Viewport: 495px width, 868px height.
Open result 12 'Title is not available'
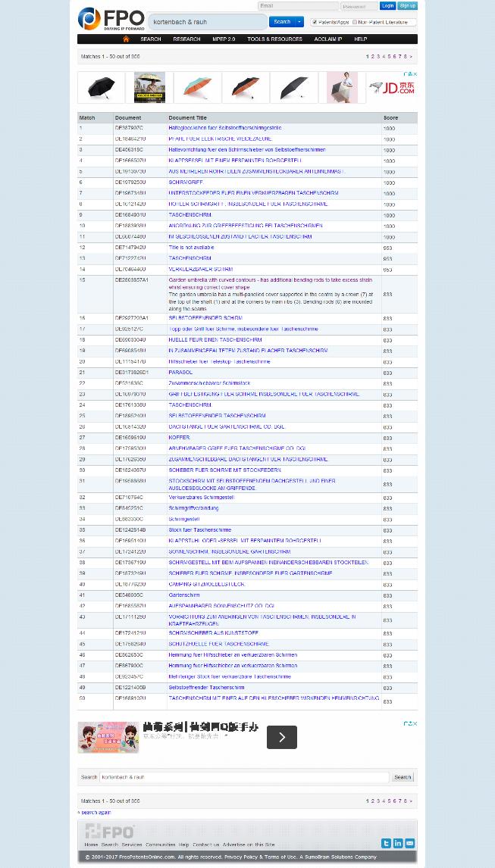[191, 248]
